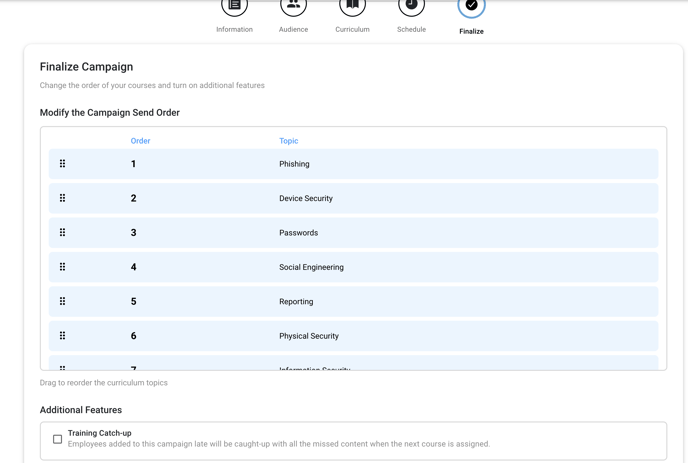Click the Schedule step icon

point(411,6)
